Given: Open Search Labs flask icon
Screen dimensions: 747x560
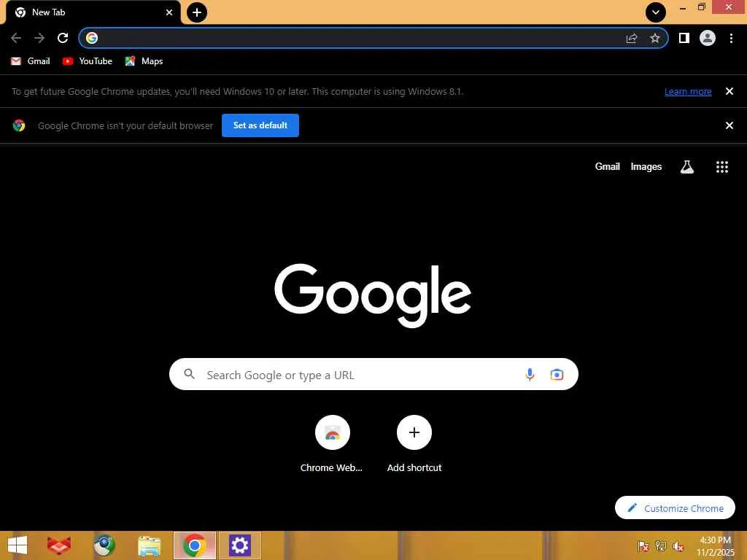Looking at the screenshot, I should [x=687, y=167].
